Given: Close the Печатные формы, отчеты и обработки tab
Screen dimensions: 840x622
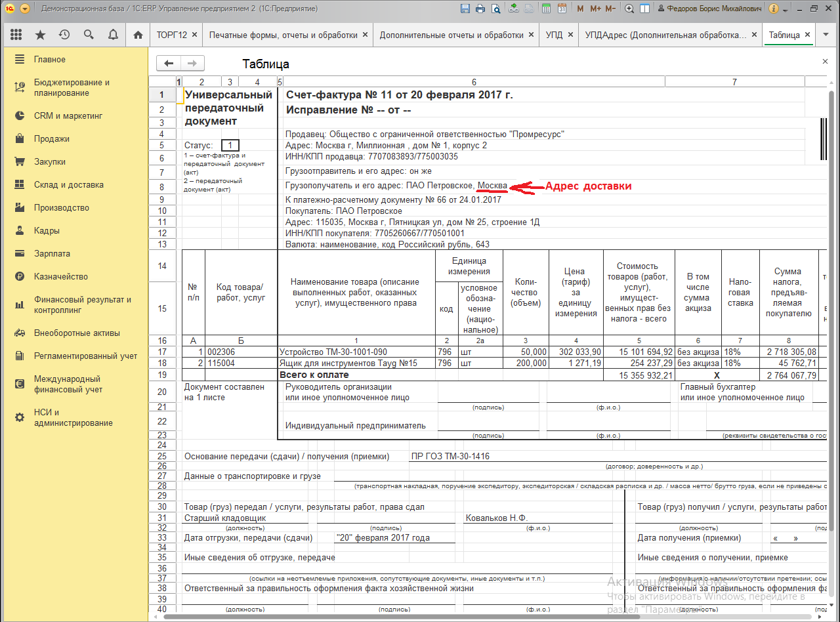Looking at the screenshot, I should click(365, 35).
